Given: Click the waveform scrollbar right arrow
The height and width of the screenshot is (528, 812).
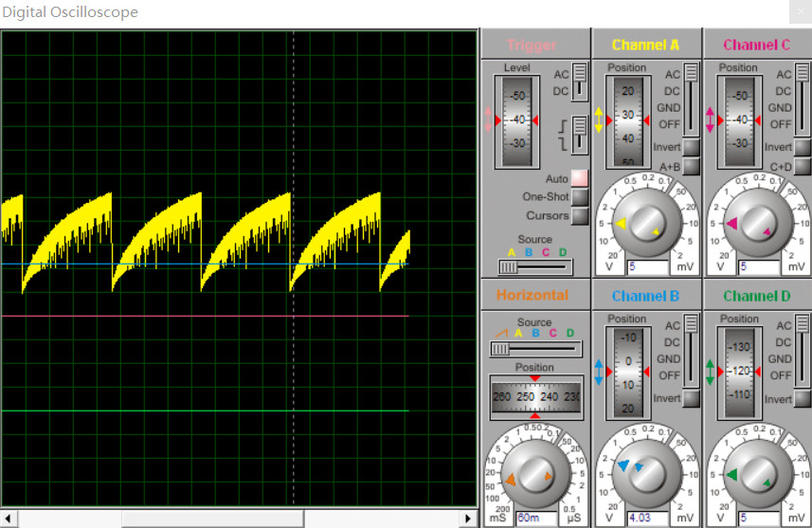Looking at the screenshot, I should [x=468, y=519].
